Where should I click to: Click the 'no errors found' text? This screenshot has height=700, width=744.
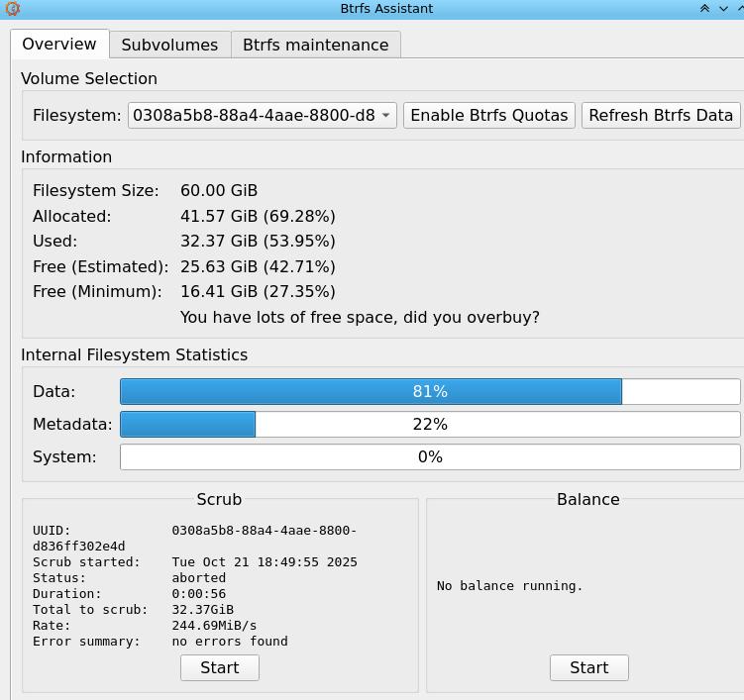(230, 642)
